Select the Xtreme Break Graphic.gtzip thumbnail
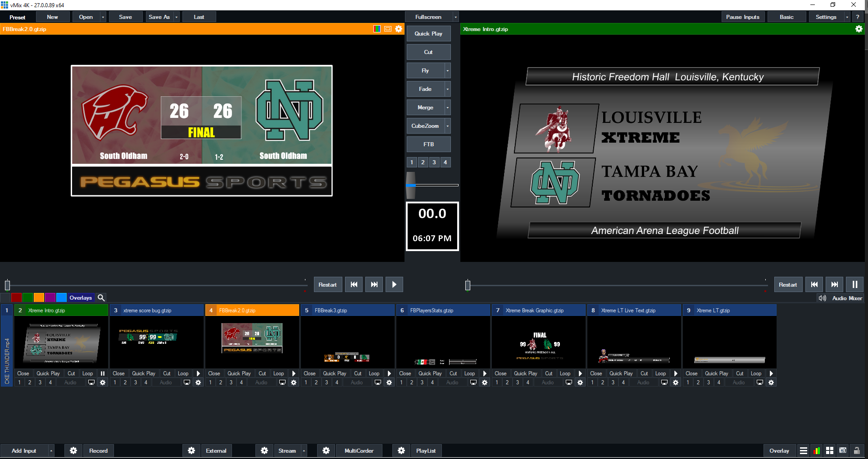The height and width of the screenshot is (459, 868). tap(539, 342)
